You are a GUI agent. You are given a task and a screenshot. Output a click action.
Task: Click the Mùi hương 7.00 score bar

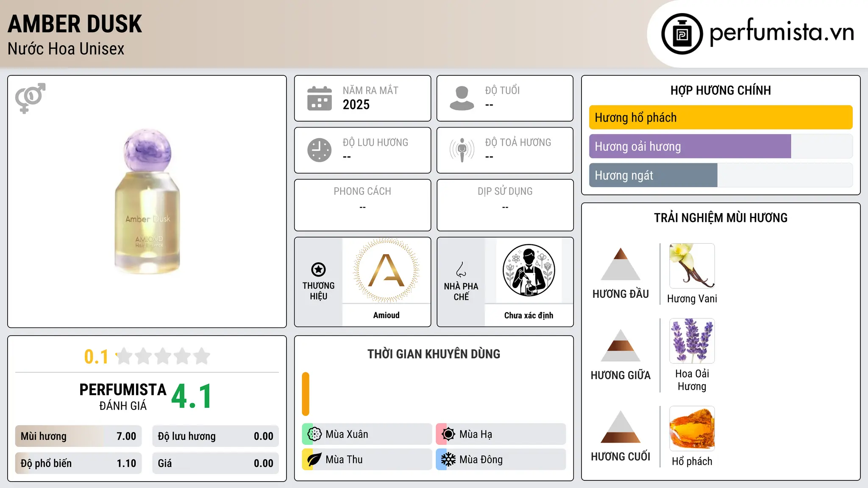78,436
